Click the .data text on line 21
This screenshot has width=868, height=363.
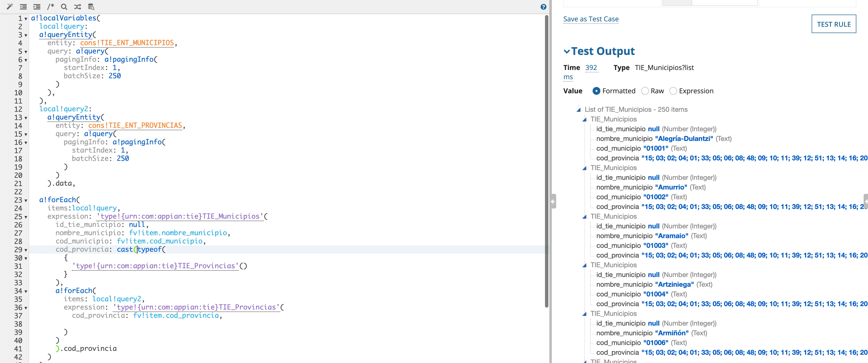pos(62,183)
